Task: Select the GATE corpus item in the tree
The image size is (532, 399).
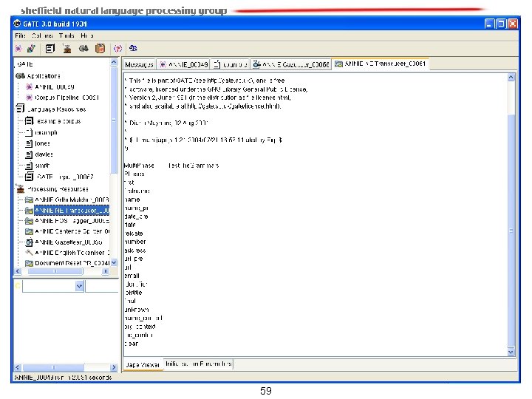Action: tap(64, 177)
